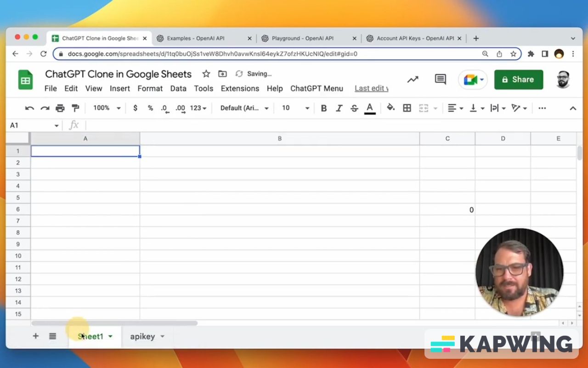Switch to the apikey sheet tab

click(142, 337)
